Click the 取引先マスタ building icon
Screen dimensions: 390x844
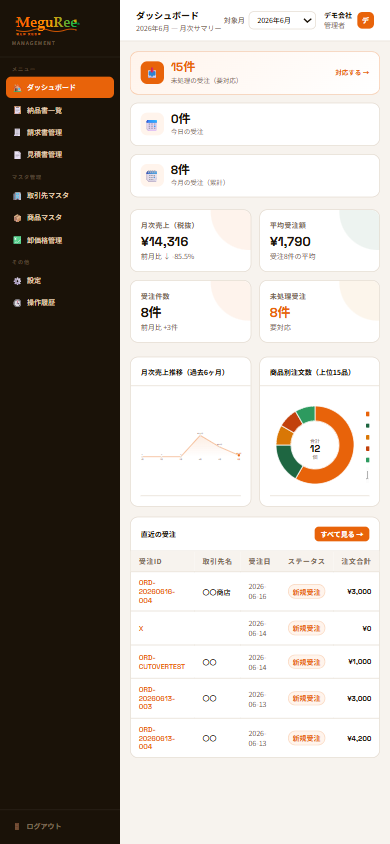point(17,195)
